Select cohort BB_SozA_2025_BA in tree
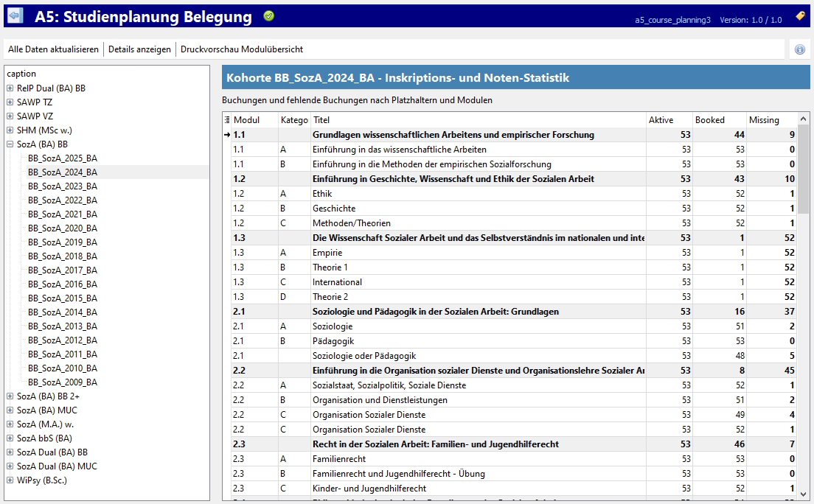This screenshot has width=814, height=504. 63,158
